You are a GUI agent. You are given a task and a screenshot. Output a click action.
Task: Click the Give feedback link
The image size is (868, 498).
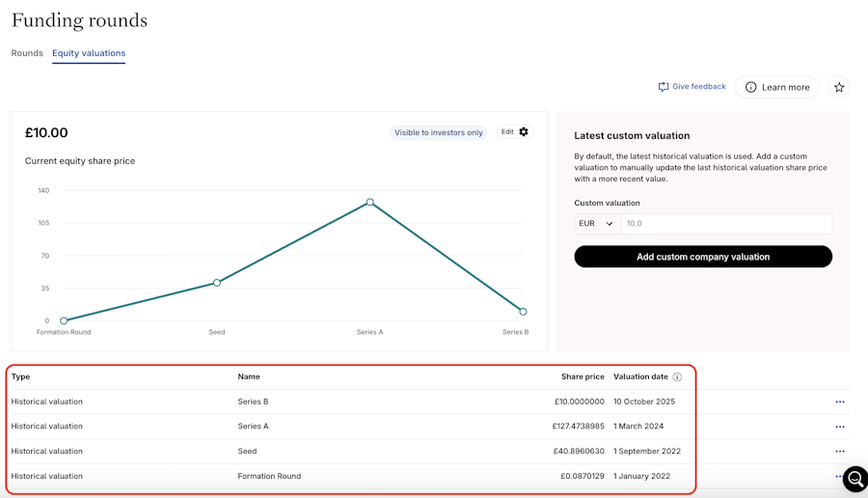pos(692,87)
